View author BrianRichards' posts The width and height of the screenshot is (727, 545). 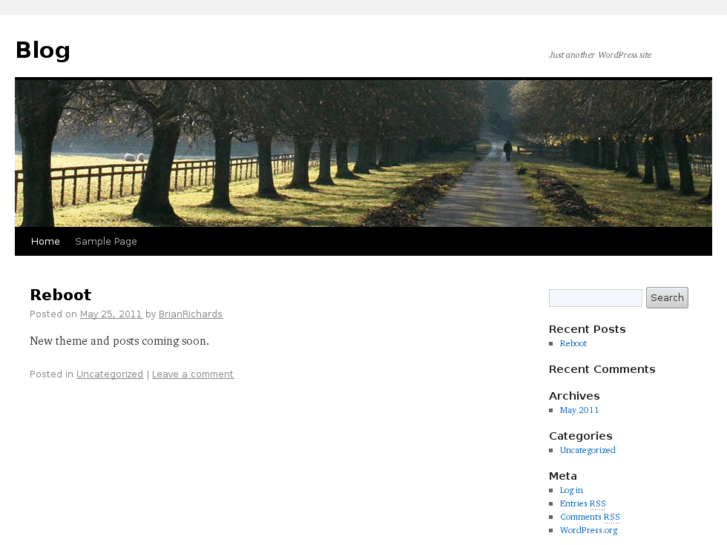coord(191,314)
